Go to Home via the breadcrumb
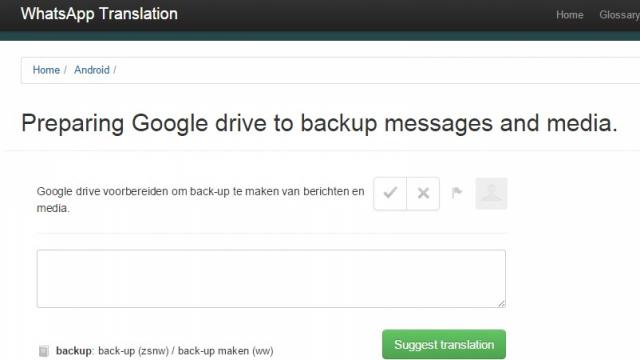This screenshot has width=640, height=360. point(46,70)
